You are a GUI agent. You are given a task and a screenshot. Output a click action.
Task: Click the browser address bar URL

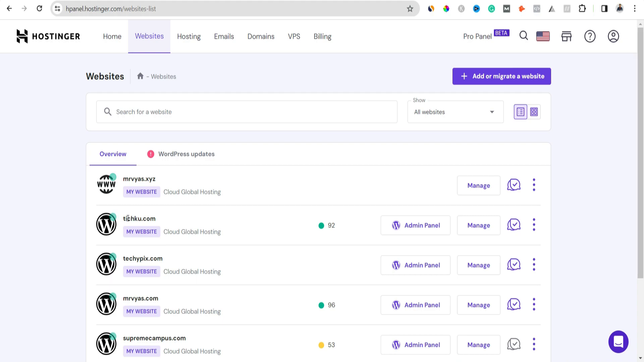111,9
